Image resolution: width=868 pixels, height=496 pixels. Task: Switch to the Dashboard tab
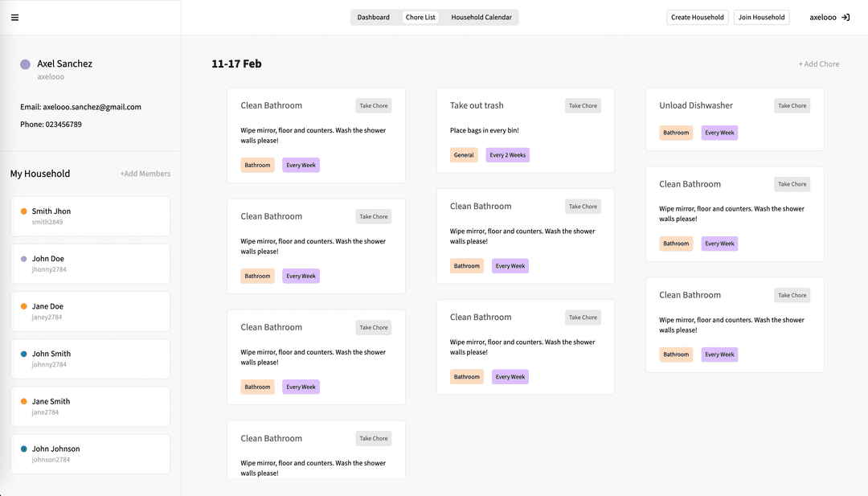[x=373, y=17]
